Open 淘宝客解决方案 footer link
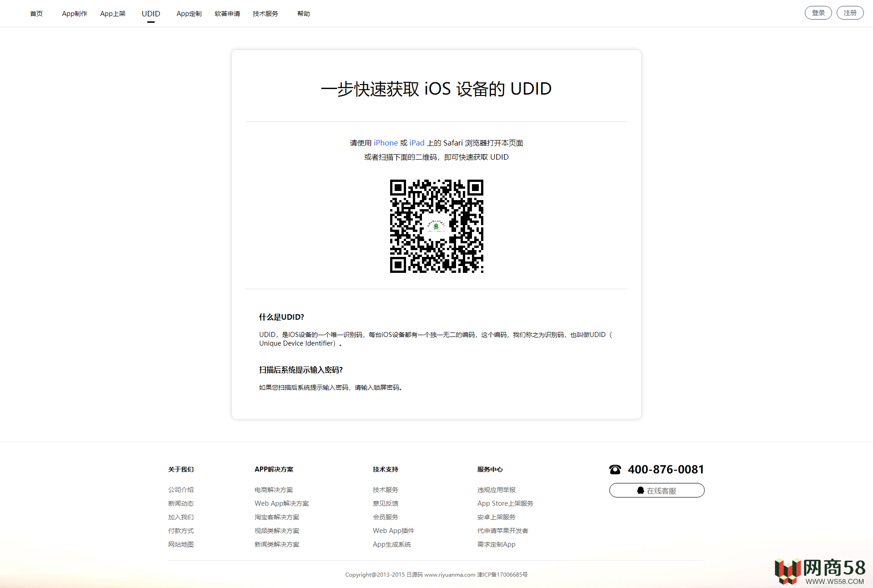The image size is (873, 588). (277, 517)
